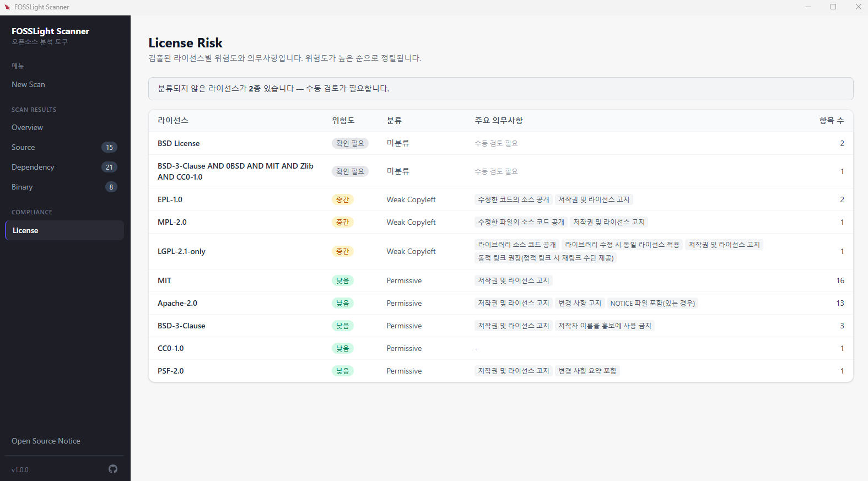Click the item count 16 for MIT
This screenshot has height=481, width=868.
[840, 280]
